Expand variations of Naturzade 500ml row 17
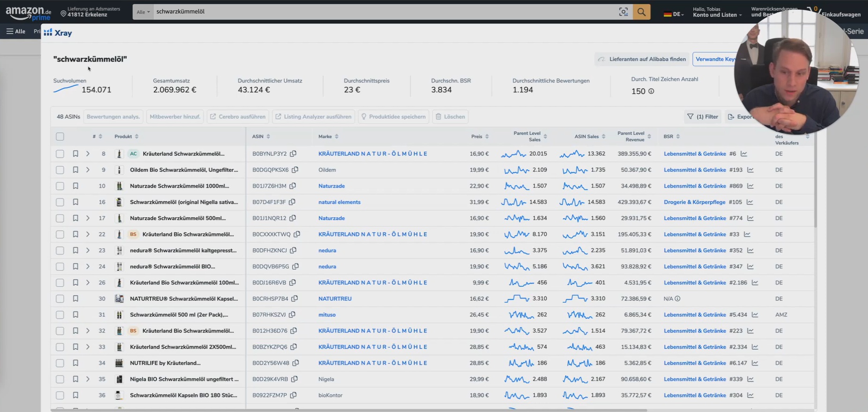This screenshot has width=868, height=412. 88,218
